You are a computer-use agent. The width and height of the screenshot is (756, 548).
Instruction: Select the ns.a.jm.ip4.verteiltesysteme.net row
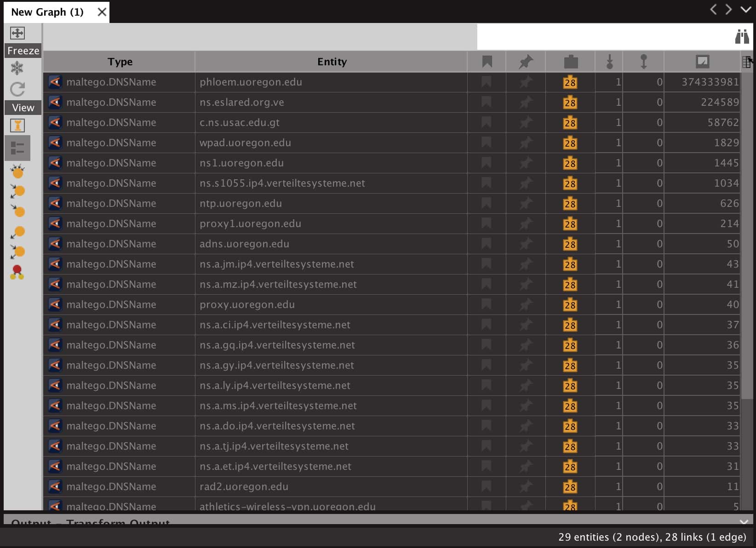pyautogui.click(x=392, y=264)
